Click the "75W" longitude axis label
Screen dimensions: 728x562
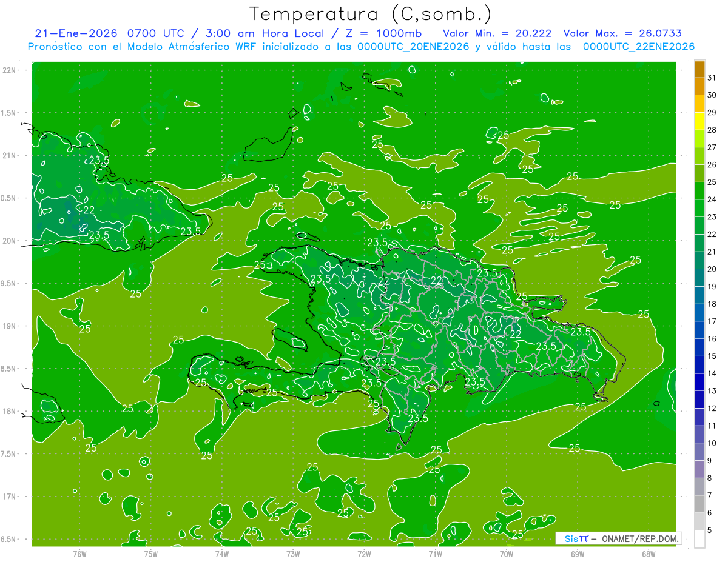coord(151,554)
